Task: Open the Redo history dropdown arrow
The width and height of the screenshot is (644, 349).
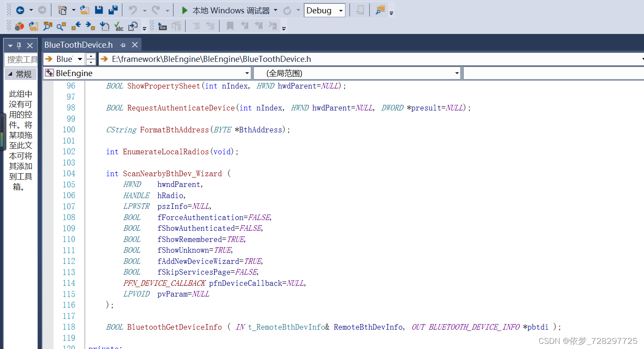Action: (x=167, y=10)
